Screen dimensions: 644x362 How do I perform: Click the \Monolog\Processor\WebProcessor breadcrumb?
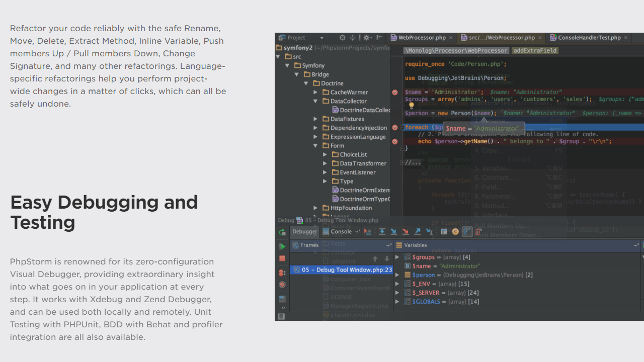pyautogui.click(x=456, y=51)
